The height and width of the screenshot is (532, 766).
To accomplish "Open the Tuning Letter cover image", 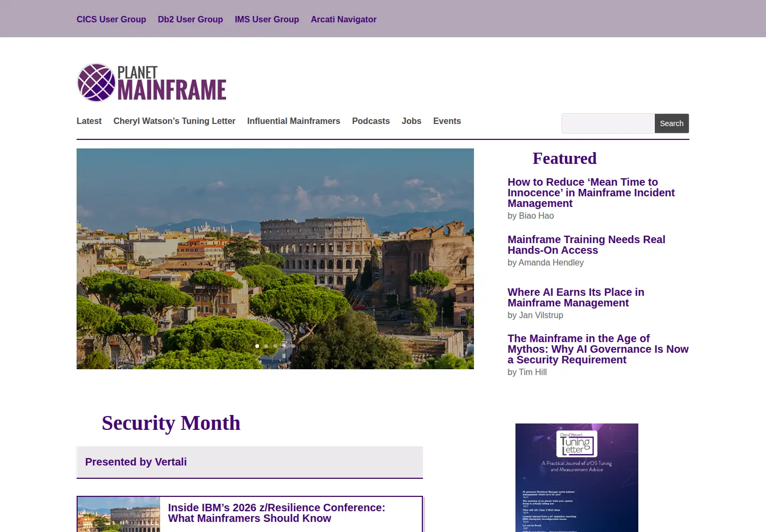I will pyautogui.click(x=577, y=478).
